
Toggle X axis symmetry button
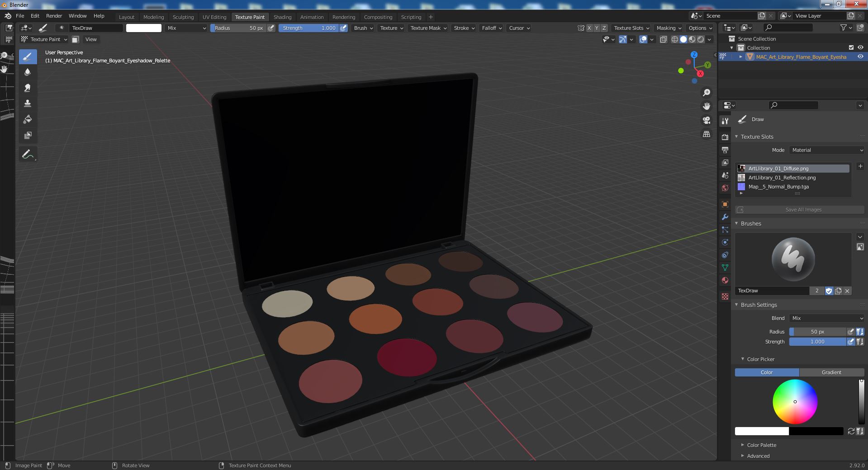(x=589, y=28)
